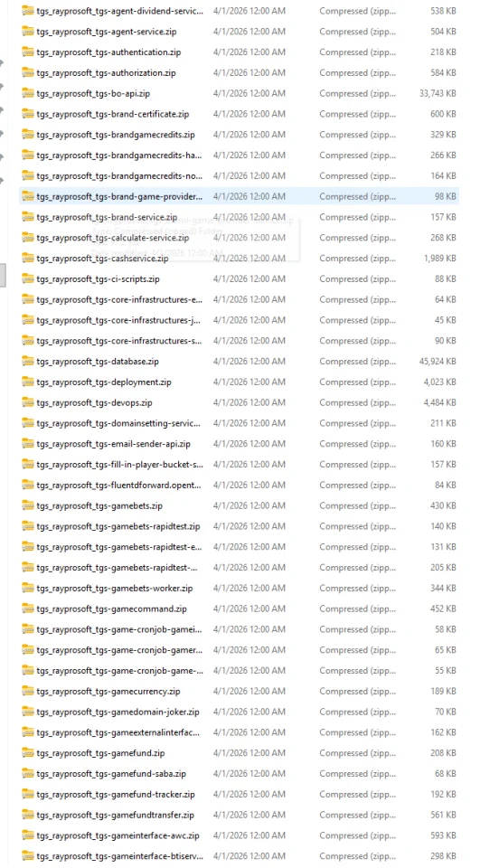Select file name tgs-game-cronjob-gamer...
499x868 pixels.
(119, 650)
